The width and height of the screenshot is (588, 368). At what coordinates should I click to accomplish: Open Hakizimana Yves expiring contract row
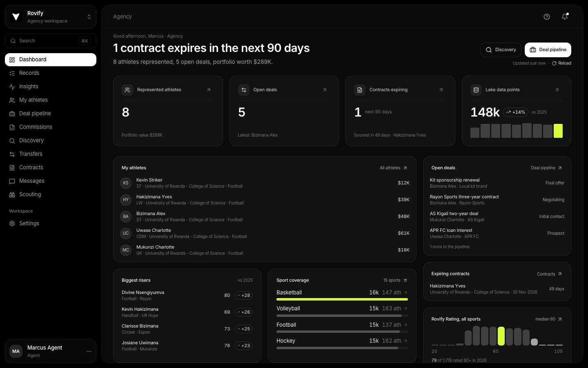click(497, 289)
